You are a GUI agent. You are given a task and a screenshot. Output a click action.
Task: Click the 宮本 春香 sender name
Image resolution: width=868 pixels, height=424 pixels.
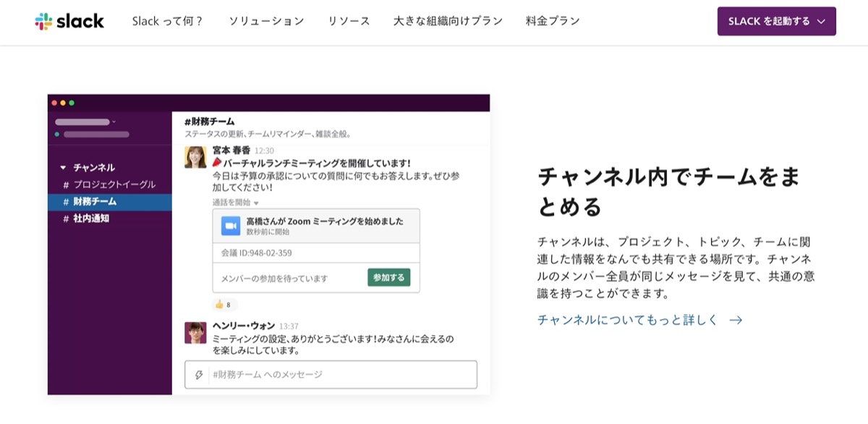click(231, 150)
